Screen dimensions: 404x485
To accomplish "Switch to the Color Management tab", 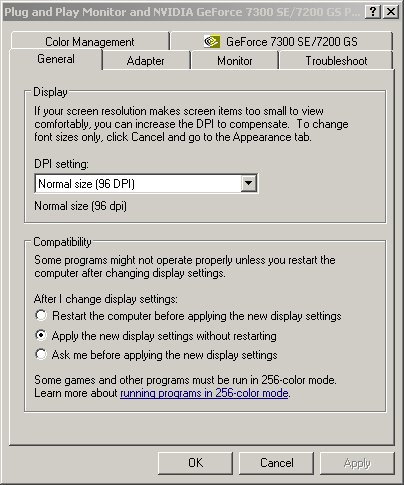I will pyautogui.click(x=90, y=42).
